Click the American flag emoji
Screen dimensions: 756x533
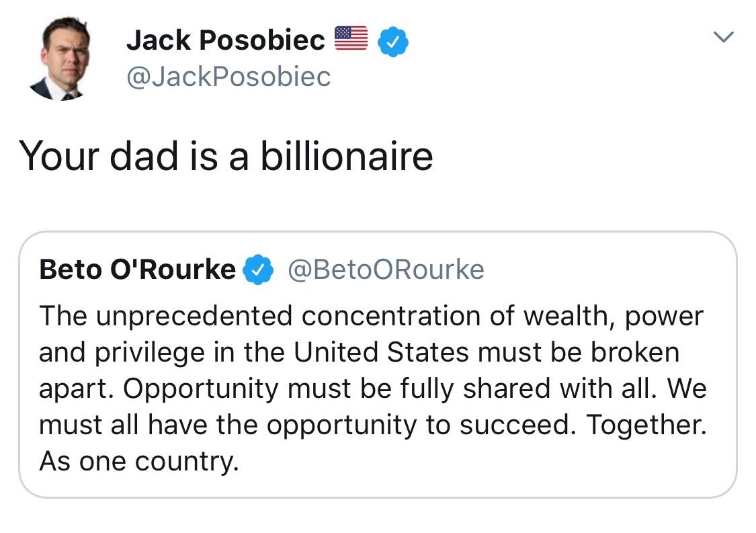pos(351,38)
